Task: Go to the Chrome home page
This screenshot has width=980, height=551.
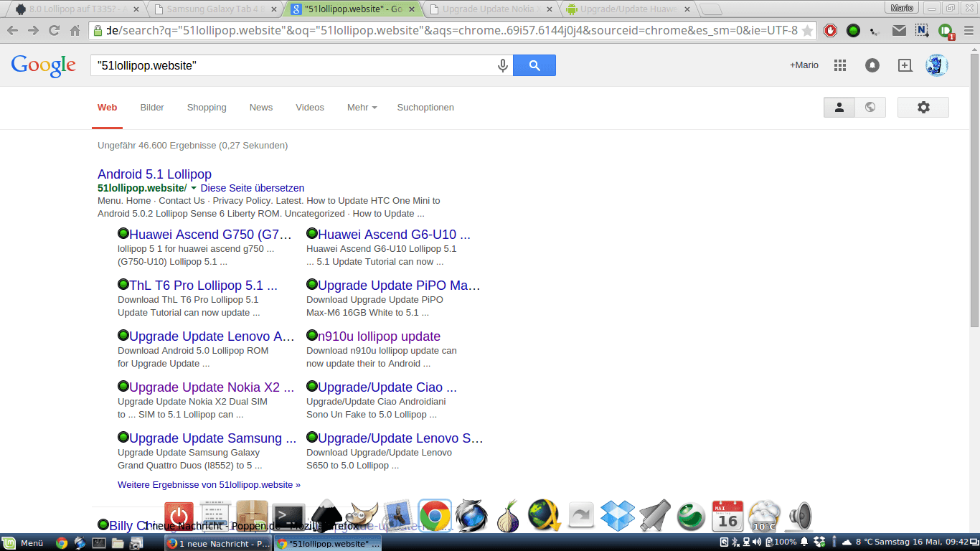Action: point(75,31)
